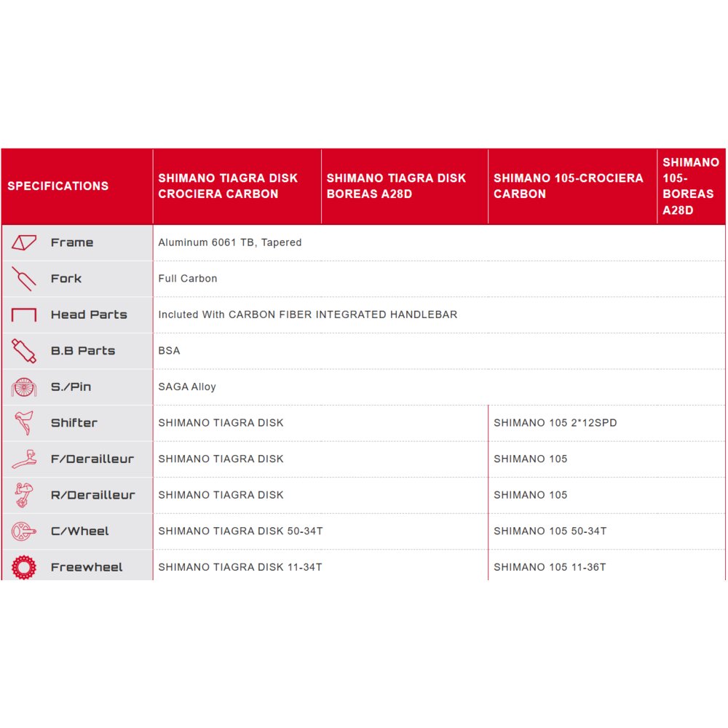This screenshot has height=728, width=728.
Task: Select the Head Parts handlebar icon
Action: tap(24, 315)
